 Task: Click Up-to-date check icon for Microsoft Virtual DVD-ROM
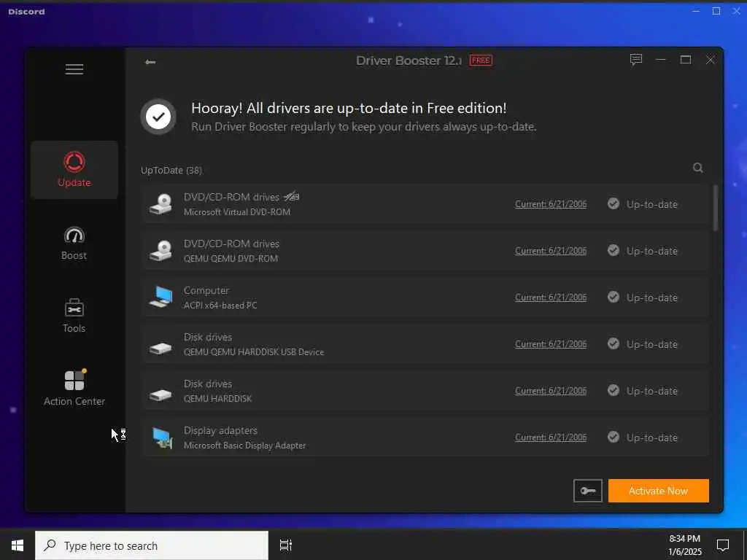(x=614, y=204)
